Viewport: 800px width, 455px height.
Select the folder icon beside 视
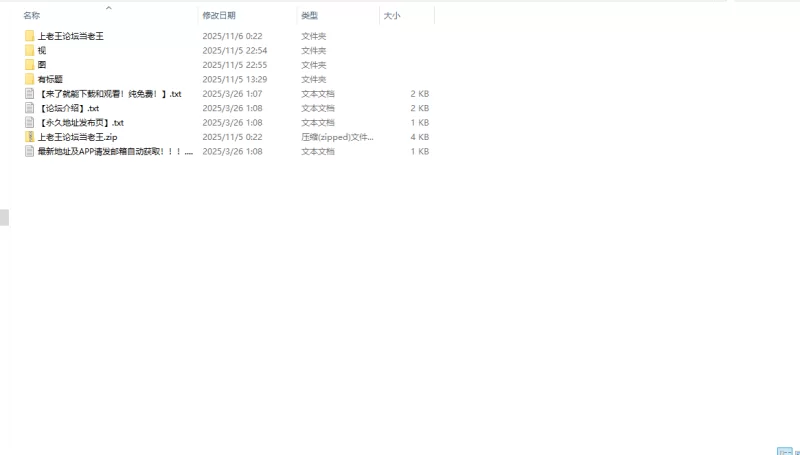tap(30, 50)
